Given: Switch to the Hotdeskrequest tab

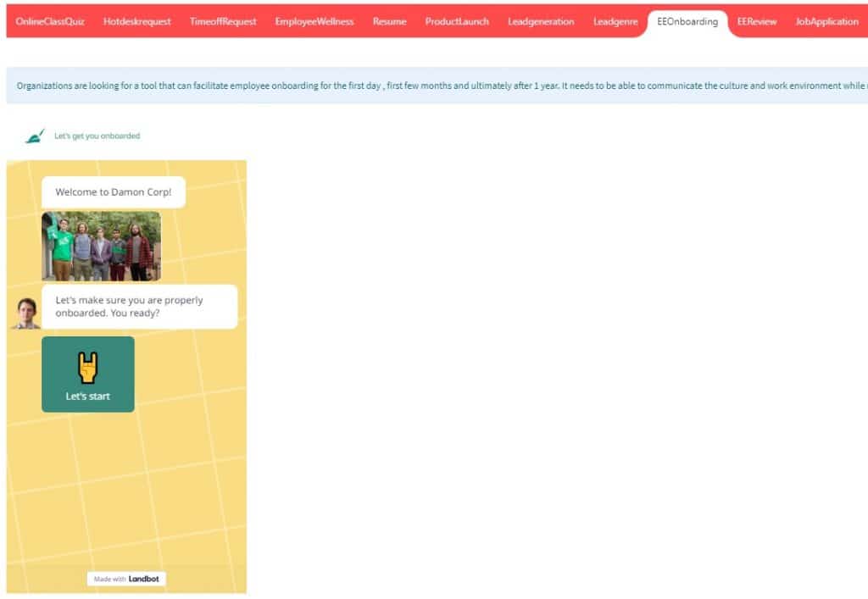Looking at the screenshot, I should click(136, 22).
